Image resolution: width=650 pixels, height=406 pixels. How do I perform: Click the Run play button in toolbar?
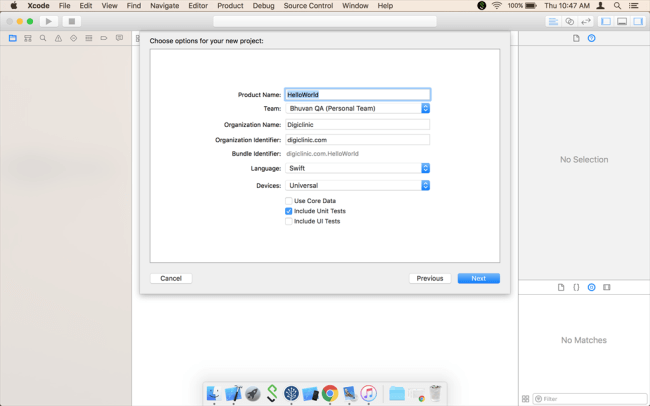point(49,21)
